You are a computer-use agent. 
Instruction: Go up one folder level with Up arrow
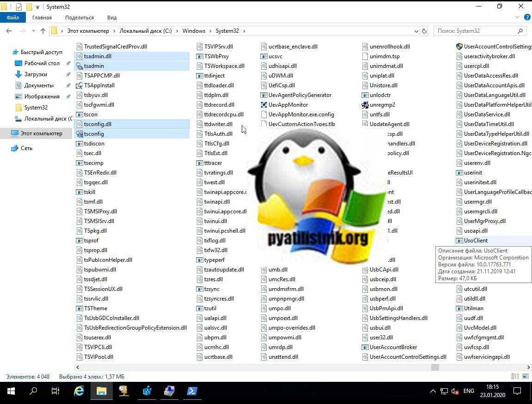43,31
